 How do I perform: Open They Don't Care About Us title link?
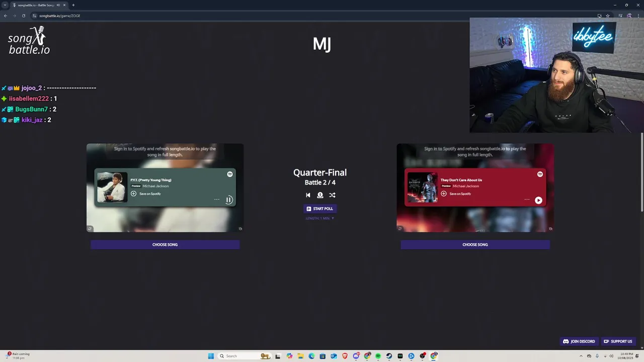461,180
